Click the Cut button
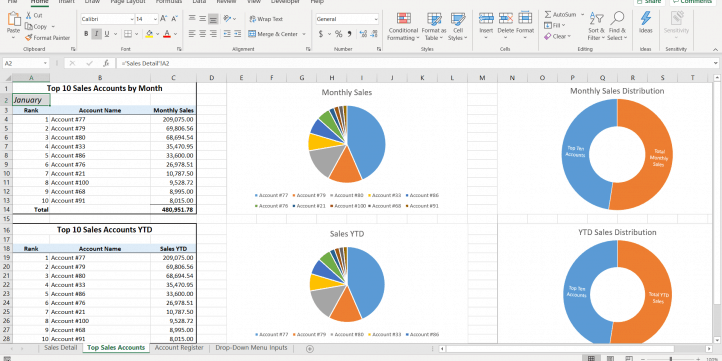Viewport: 722px width, 361px height. (x=34, y=16)
